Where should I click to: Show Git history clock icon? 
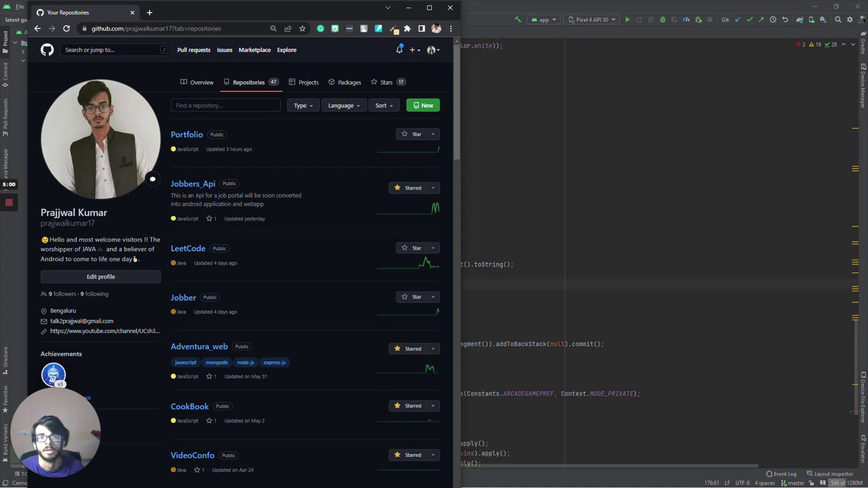pos(773,20)
